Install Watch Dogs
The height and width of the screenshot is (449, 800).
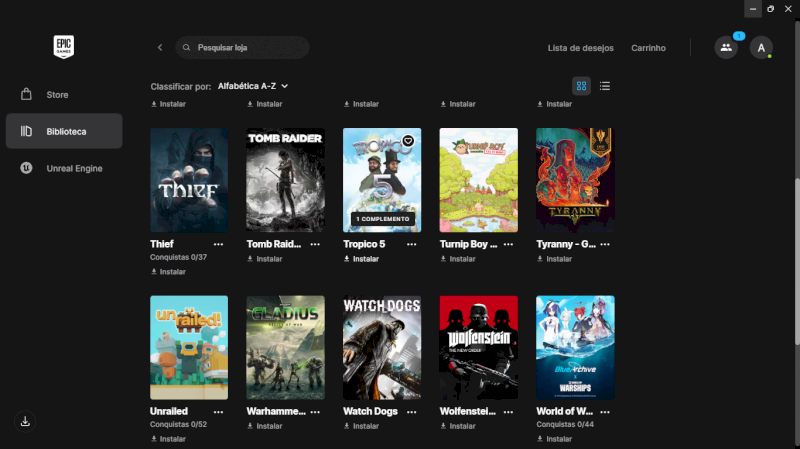361,426
